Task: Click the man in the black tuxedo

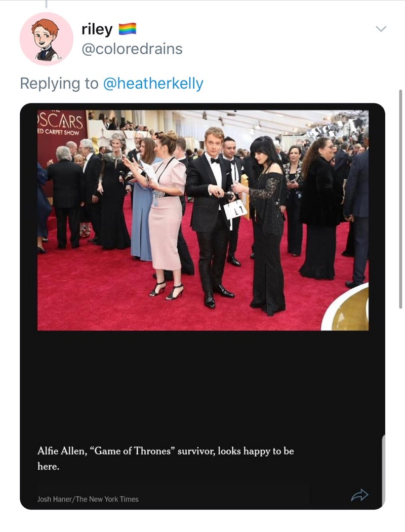Action: tap(210, 213)
